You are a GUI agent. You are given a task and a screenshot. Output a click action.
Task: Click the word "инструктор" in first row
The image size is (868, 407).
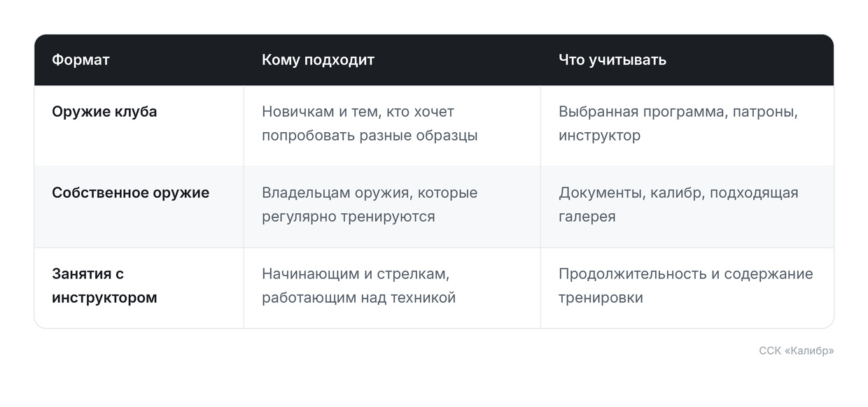coord(599,136)
